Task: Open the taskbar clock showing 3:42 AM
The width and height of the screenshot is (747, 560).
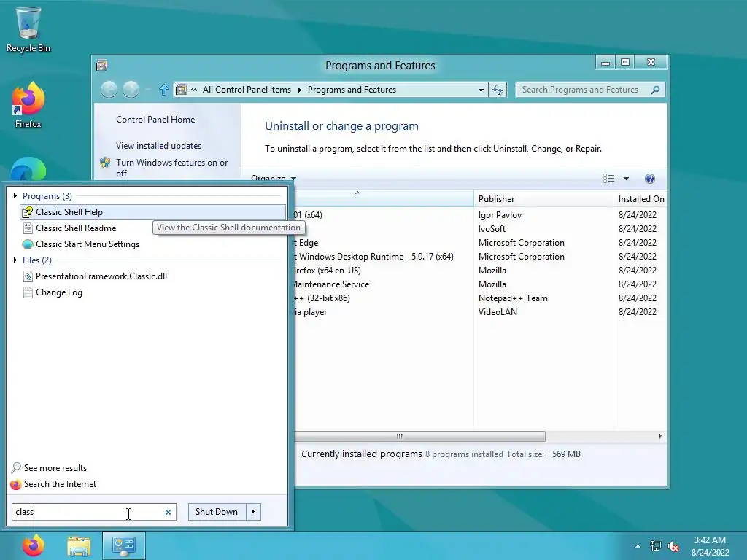Action: [x=711, y=546]
